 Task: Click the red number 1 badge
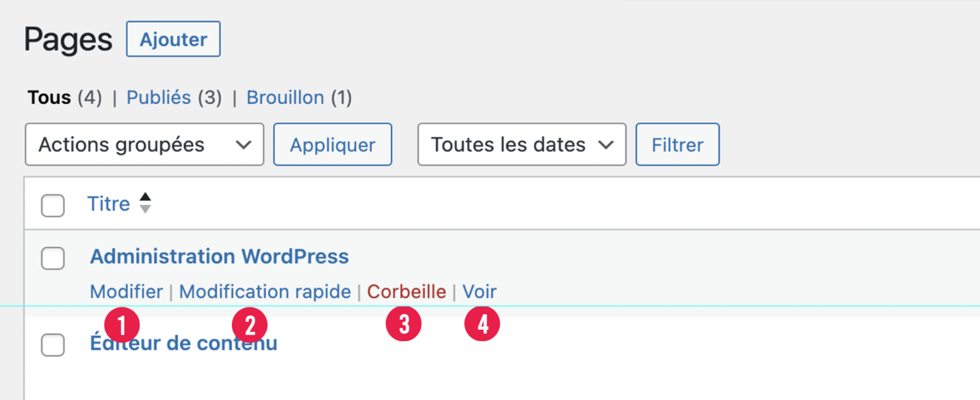(122, 325)
